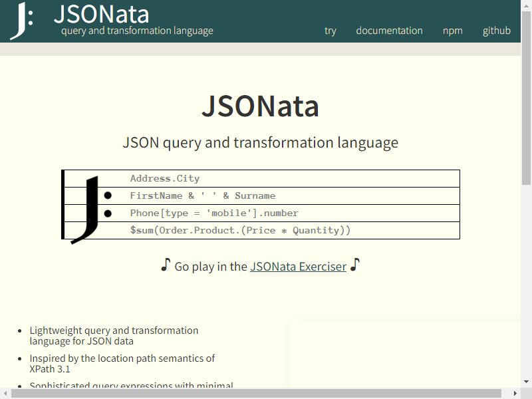Click the JSONata J logo in header
The height and width of the screenshot is (399, 532).
[x=21, y=21]
